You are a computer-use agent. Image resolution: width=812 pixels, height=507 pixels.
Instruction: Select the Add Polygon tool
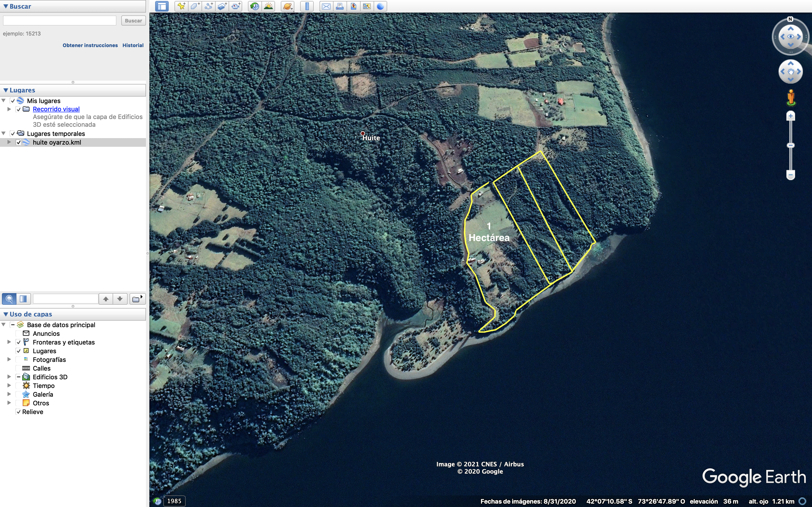(195, 6)
